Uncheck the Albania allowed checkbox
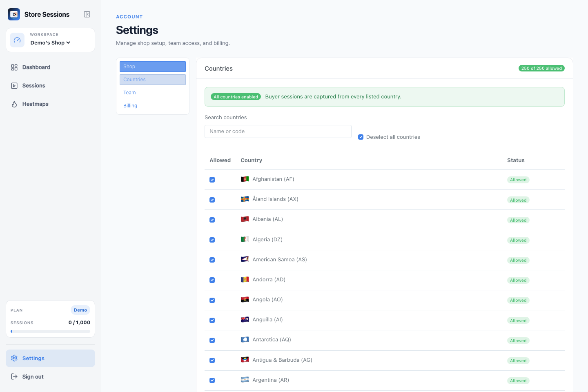Viewport: 588px width, 392px height. point(212,220)
